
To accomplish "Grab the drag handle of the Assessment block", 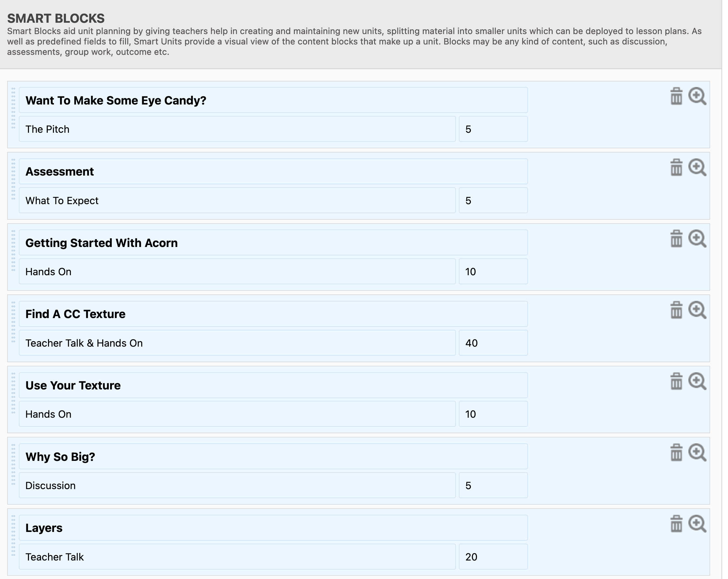I will [14, 179].
